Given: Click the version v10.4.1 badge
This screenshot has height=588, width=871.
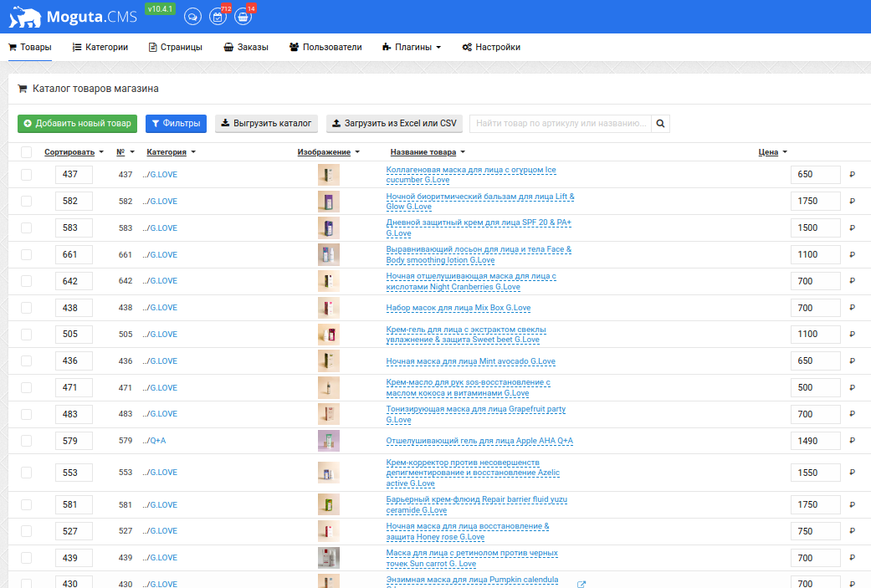Looking at the screenshot, I should (x=160, y=9).
